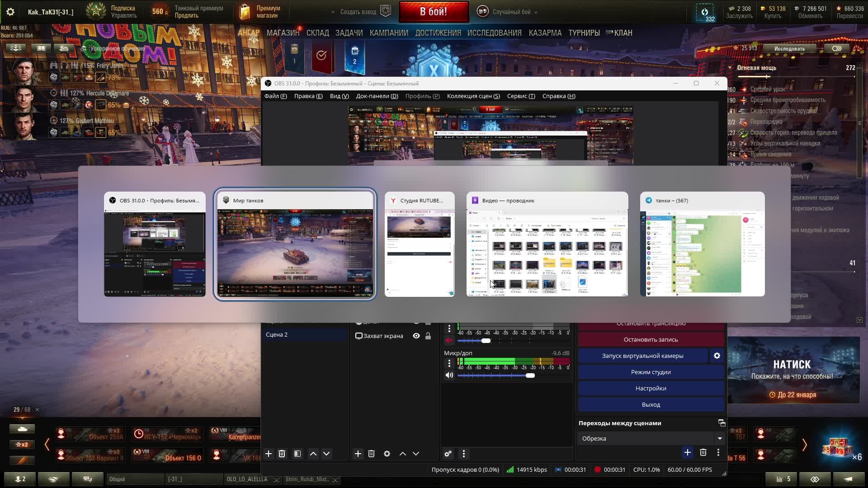
Task: Remove selected source with trash icon in OBS
Action: pyautogui.click(x=371, y=454)
